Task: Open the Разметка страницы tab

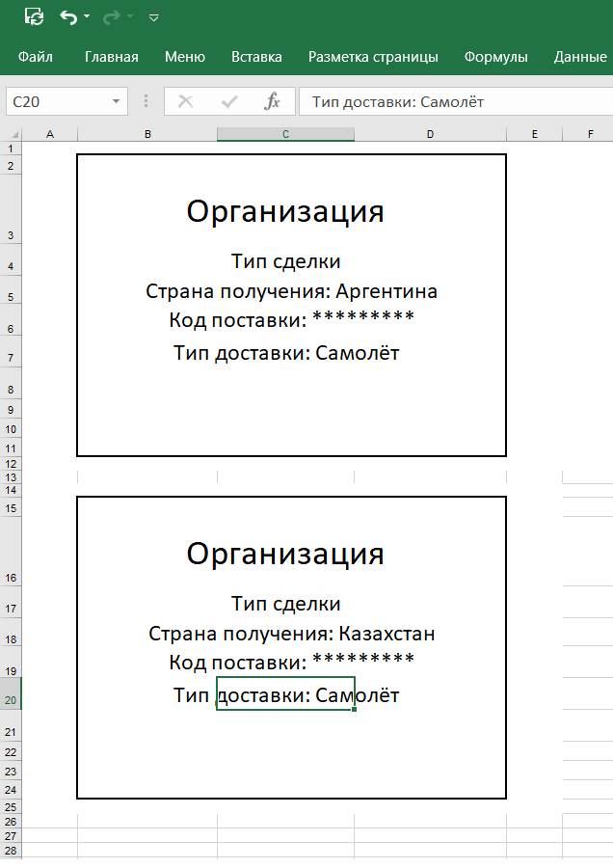Action: coord(373,57)
